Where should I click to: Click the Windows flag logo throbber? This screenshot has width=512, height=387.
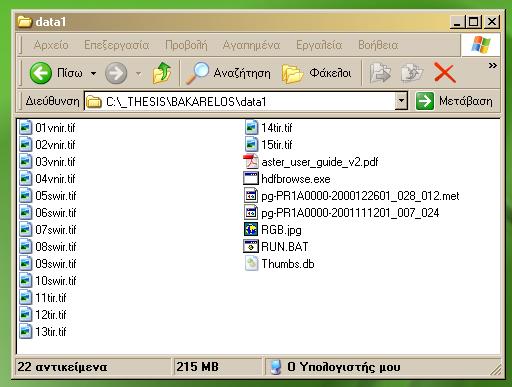(x=481, y=45)
